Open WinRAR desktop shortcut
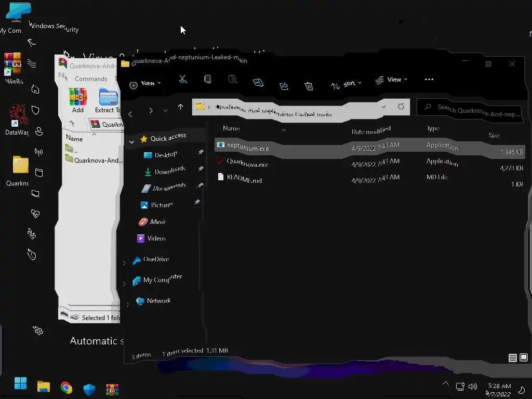The height and width of the screenshot is (399, 532). tap(13, 68)
